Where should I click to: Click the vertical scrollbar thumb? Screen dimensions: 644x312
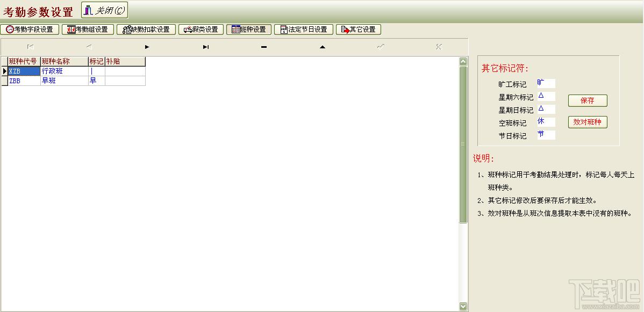coord(463,144)
